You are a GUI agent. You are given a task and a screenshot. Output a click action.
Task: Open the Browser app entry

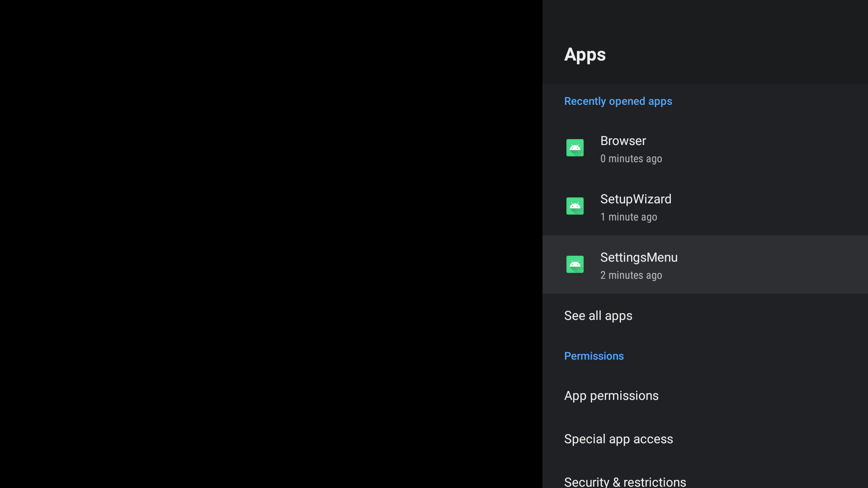(705, 148)
